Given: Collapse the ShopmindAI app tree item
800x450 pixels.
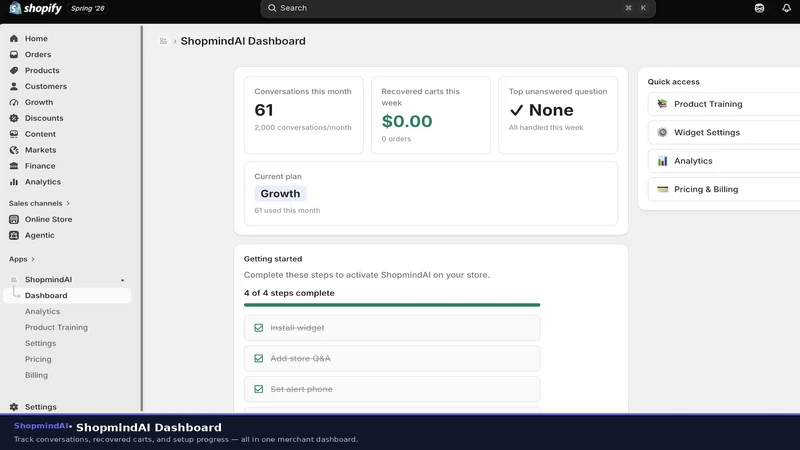Looking at the screenshot, I should pyautogui.click(x=67, y=280).
